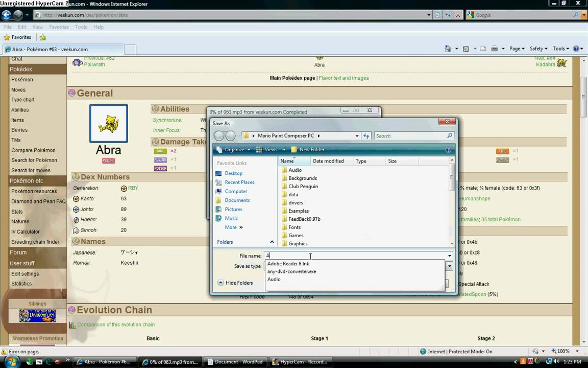Viewport: 588px width, 368px height.
Task: Switch to HyperCam taskbar button
Action: click(x=301, y=362)
